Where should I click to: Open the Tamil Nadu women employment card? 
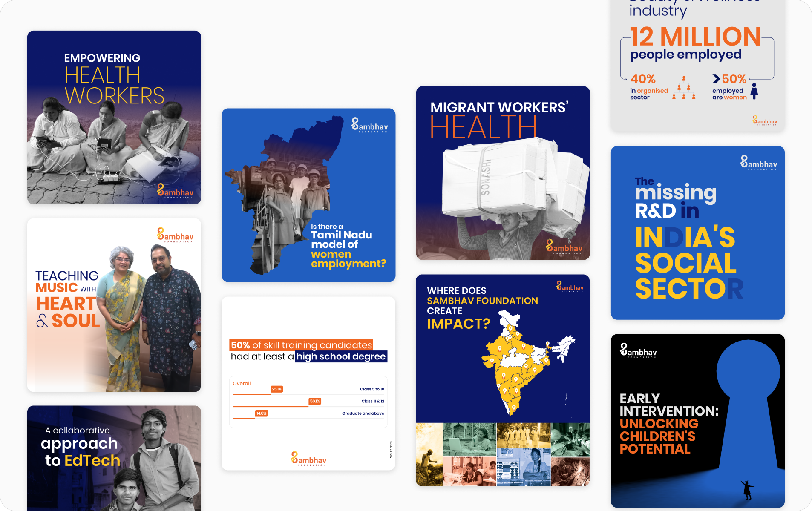(x=308, y=195)
